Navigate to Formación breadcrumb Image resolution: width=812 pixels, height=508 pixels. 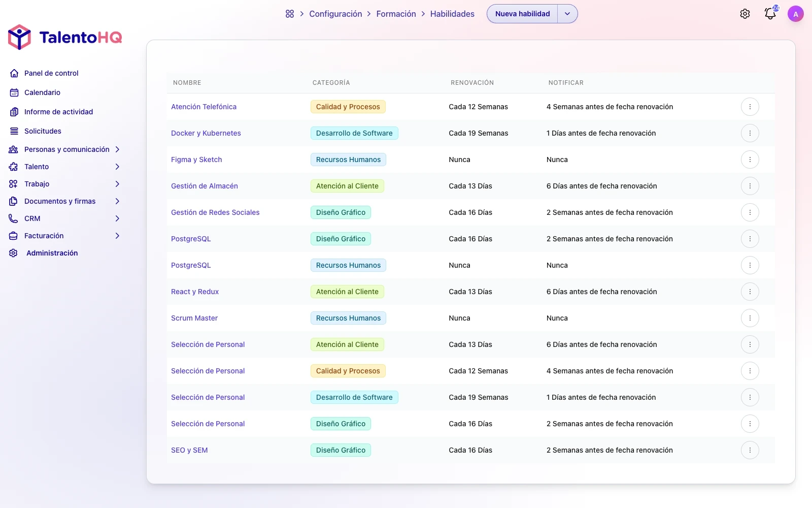396,14
